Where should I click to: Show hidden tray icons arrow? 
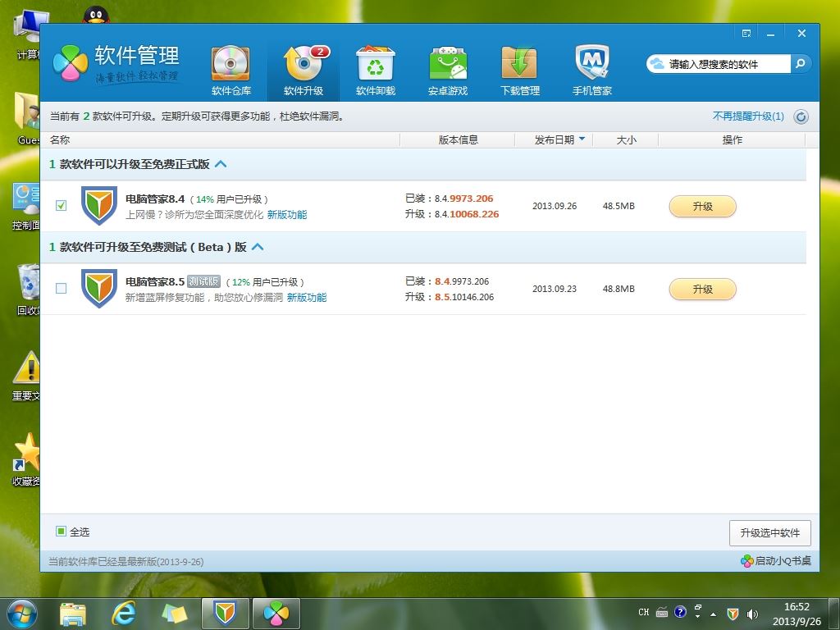(x=713, y=614)
